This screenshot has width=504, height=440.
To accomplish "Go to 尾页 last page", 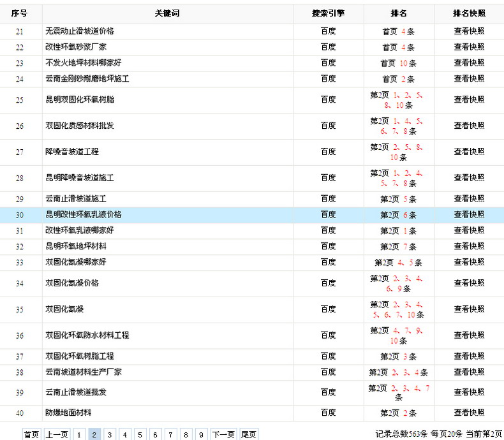I will pyautogui.click(x=248, y=434).
